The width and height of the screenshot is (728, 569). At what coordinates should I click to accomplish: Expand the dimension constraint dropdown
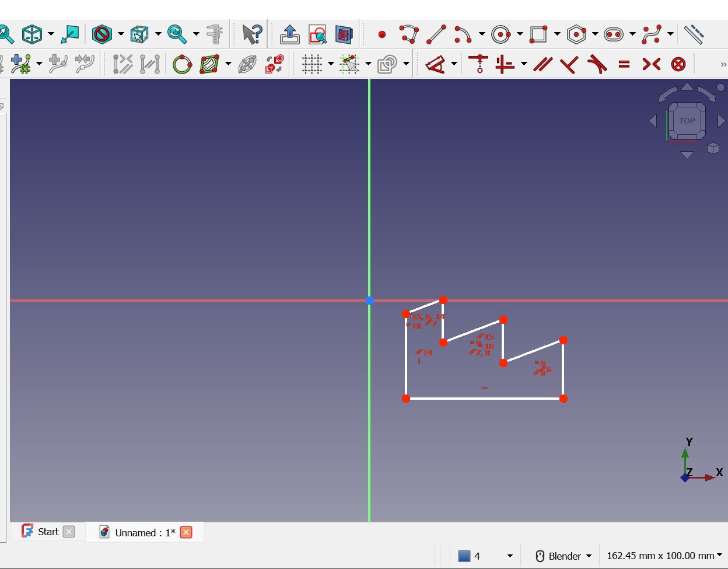tap(454, 64)
